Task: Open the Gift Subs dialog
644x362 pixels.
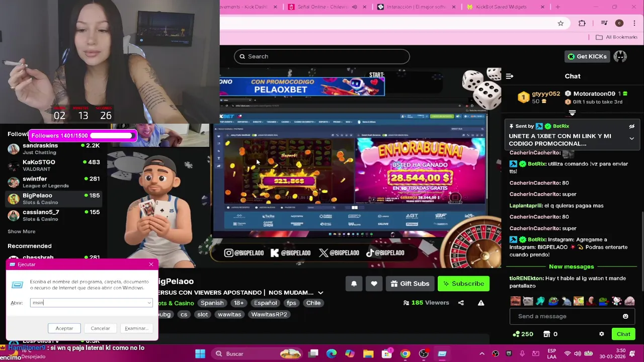Action: coord(410,284)
